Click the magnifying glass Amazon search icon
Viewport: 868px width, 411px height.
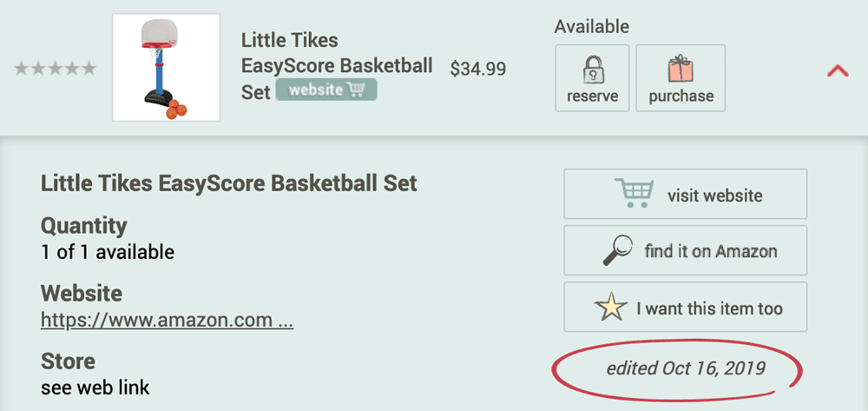(617, 251)
